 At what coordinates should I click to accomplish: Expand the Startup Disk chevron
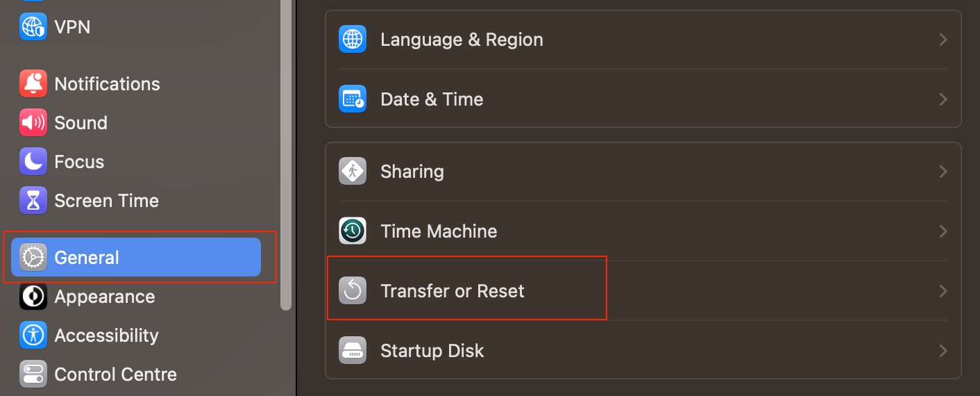[943, 350]
